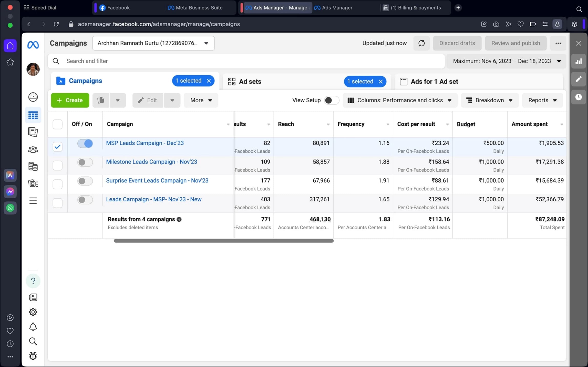588x367 pixels.
Task: Open activity history via the clock icon
Action: click(x=579, y=97)
